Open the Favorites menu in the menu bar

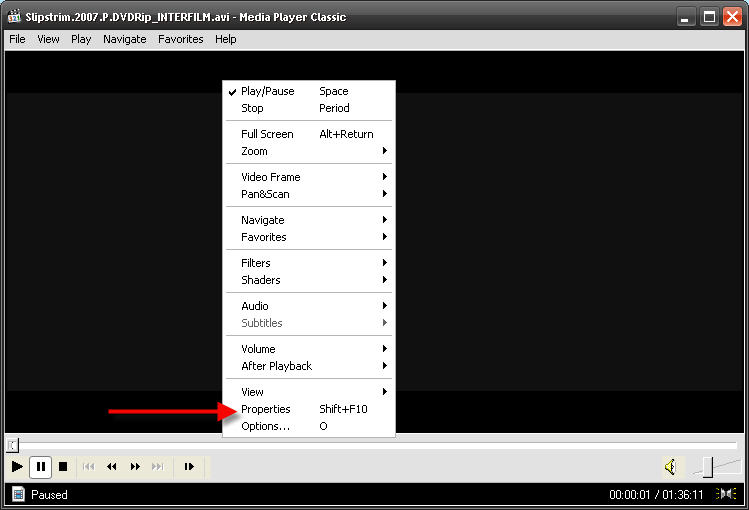(x=181, y=39)
